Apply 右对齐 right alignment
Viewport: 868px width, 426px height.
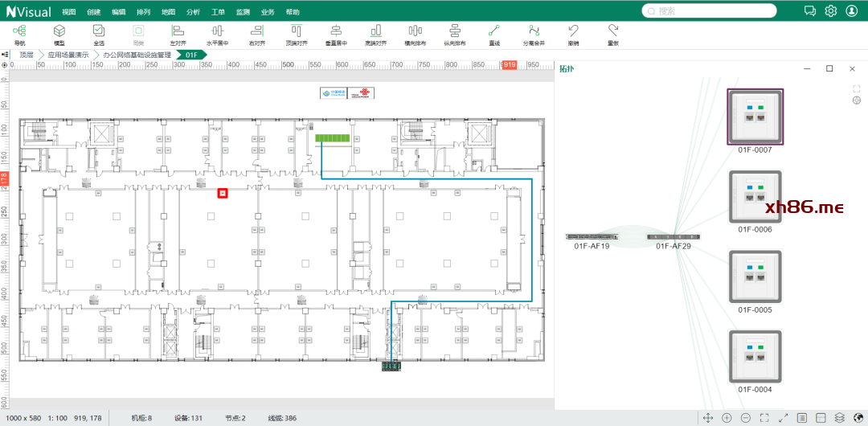[x=257, y=35]
